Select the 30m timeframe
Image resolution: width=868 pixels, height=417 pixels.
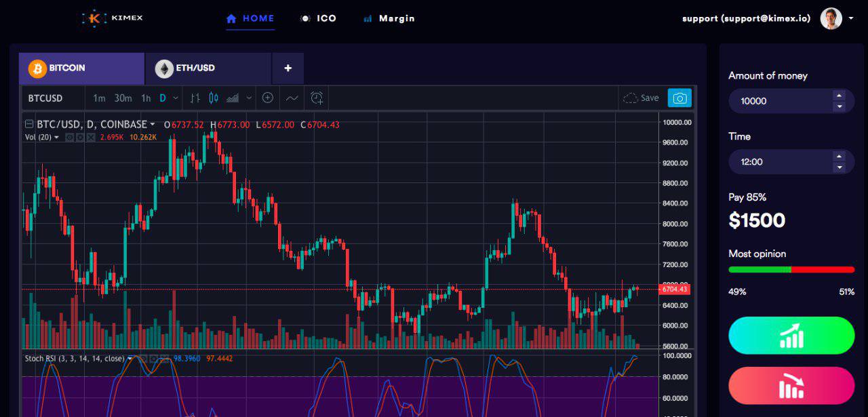(x=123, y=98)
